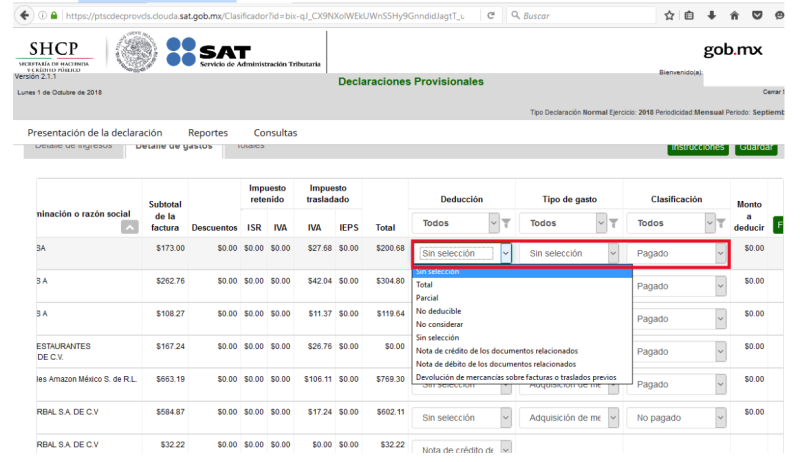The image size is (800, 462).
Task: Click the Total cell $769.30
Action: 390,379
